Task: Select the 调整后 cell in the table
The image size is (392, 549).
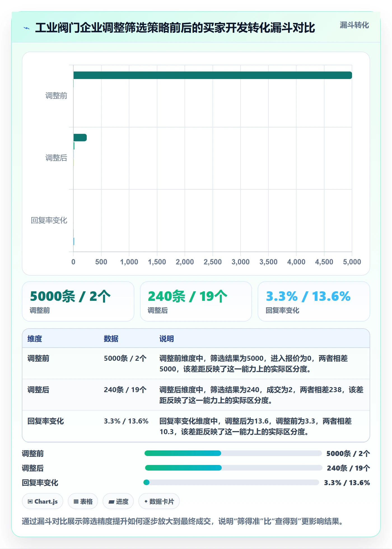Action: (38, 390)
